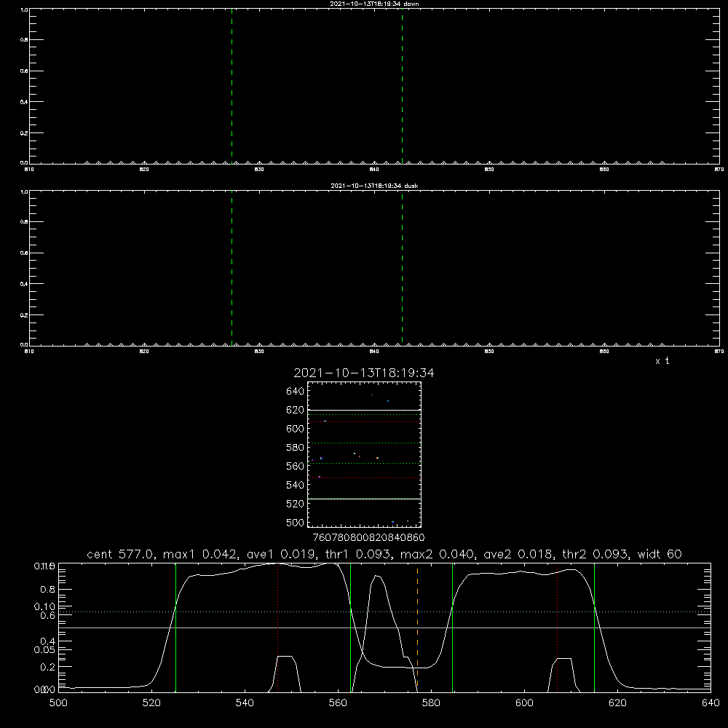This screenshot has height=728, width=728.
Task: Click the 540 x-axis label of profile plot
Action: (245, 703)
